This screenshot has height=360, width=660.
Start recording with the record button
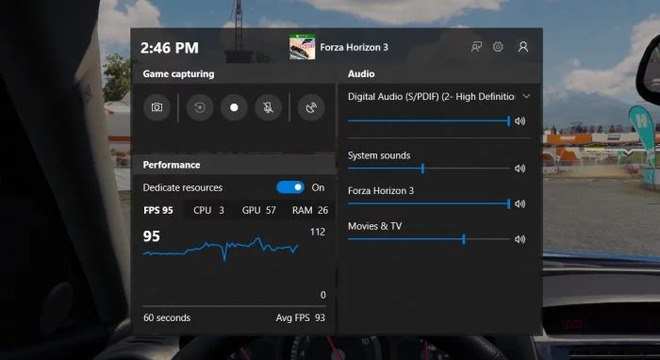click(x=234, y=107)
